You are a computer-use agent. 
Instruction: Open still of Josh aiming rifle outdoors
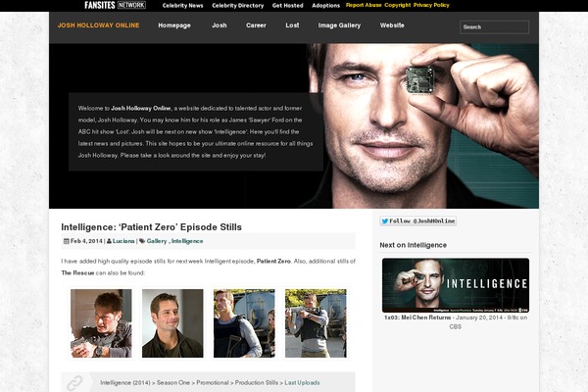click(316, 323)
